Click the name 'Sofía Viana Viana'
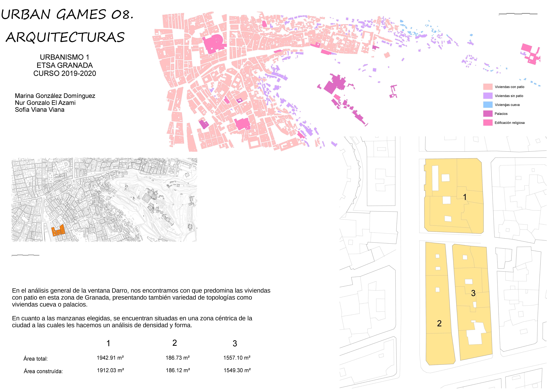The image size is (555, 392). pos(40,110)
